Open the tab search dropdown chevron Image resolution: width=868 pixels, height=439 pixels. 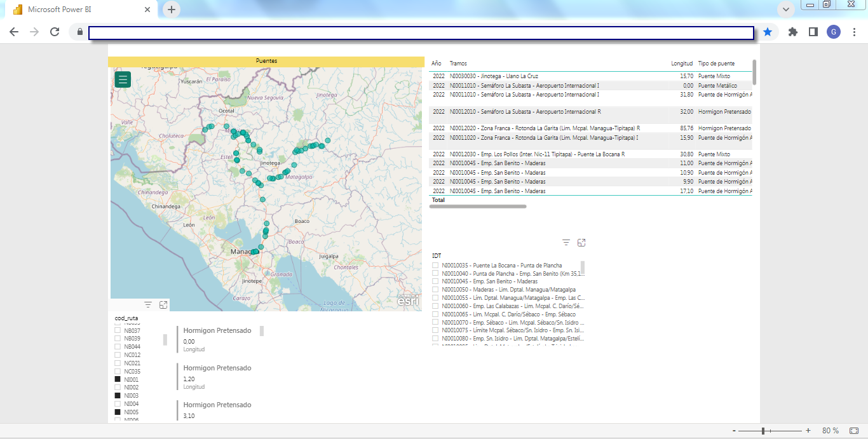(786, 10)
